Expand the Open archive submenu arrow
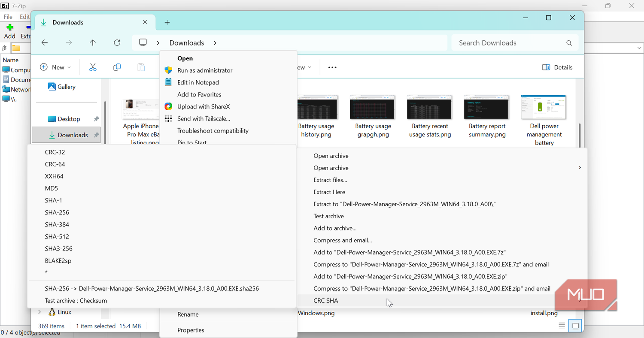This screenshot has width=644, height=338. point(580,168)
